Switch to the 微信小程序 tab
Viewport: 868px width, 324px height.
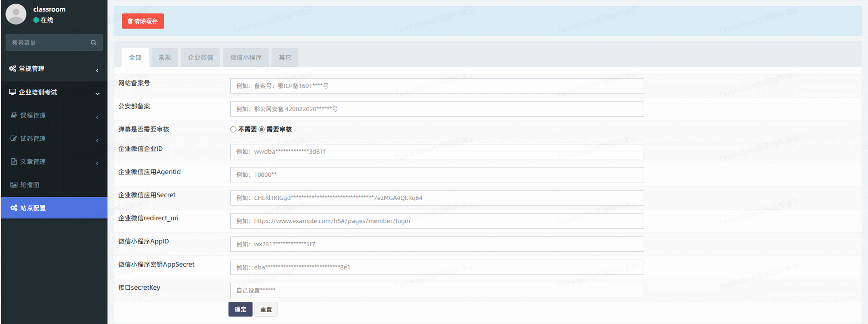pyautogui.click(x=246, y=58)
